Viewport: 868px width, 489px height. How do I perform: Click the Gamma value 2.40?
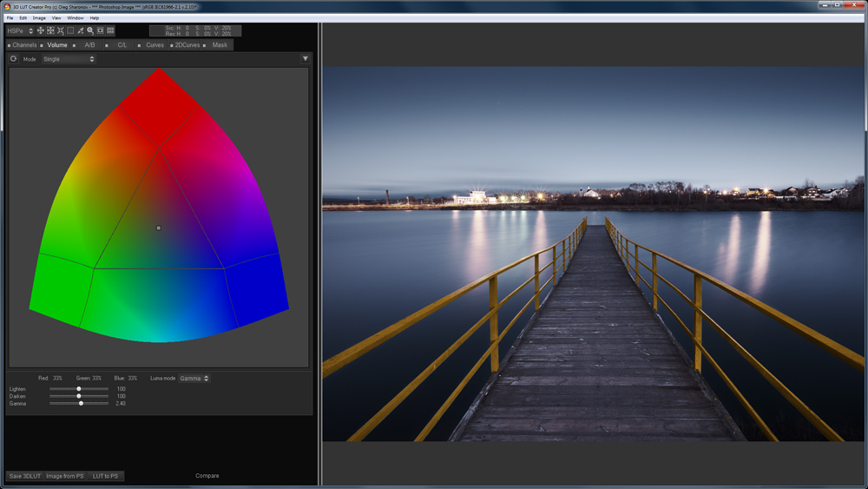pos(121,403)
